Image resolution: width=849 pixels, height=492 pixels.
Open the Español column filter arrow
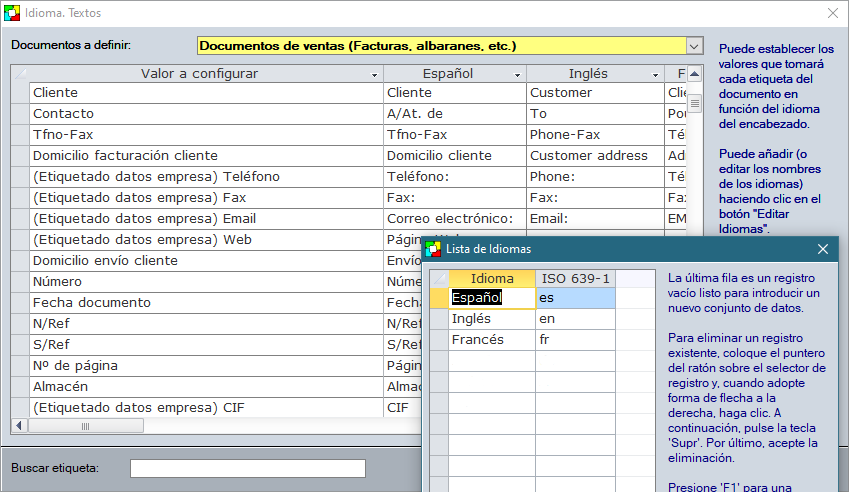(518, 75)
